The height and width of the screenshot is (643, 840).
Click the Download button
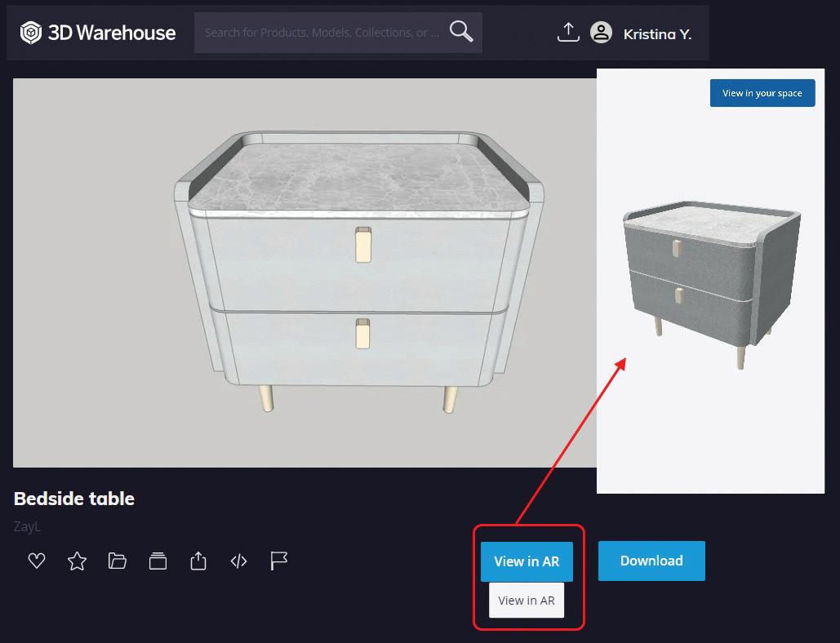pyautogui.click(x=651, y=561)
